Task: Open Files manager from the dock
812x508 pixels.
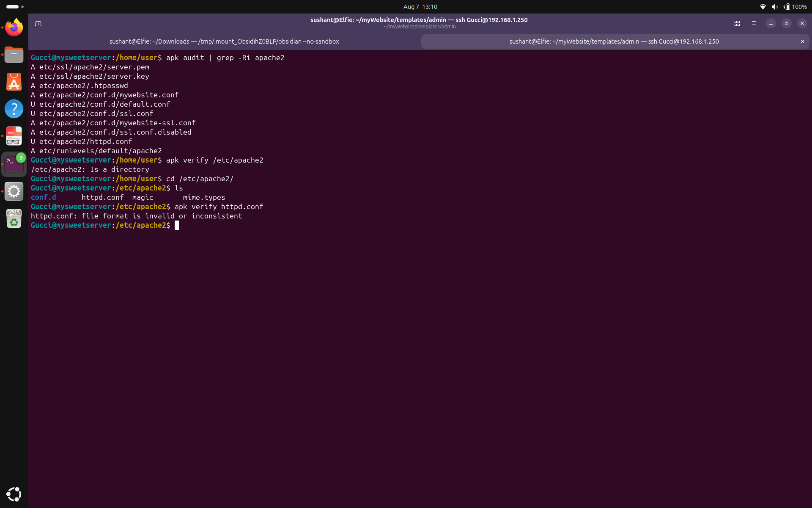Action: point(14,55)
